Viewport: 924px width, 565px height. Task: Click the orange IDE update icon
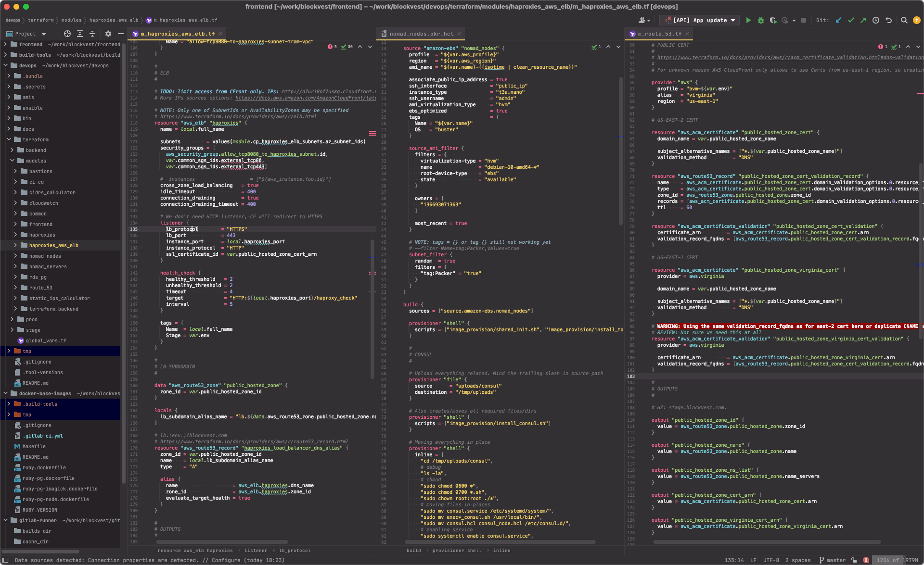[917, 20]
